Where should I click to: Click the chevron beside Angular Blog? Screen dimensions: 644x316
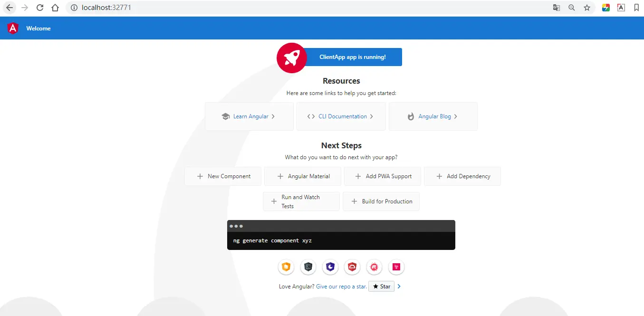pyautogui.click(x=455, y=116)
